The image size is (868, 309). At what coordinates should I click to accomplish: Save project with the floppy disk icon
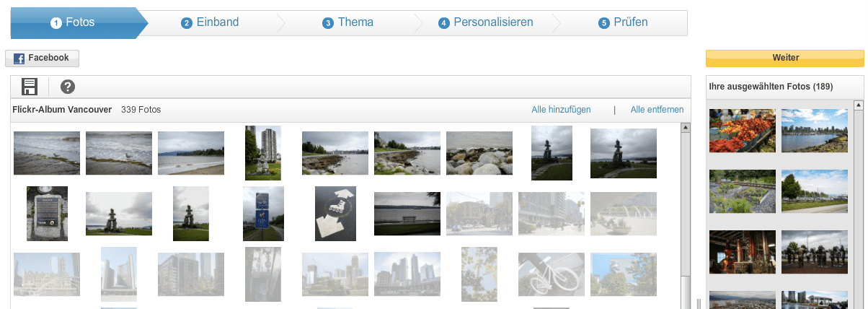point(30,87)
